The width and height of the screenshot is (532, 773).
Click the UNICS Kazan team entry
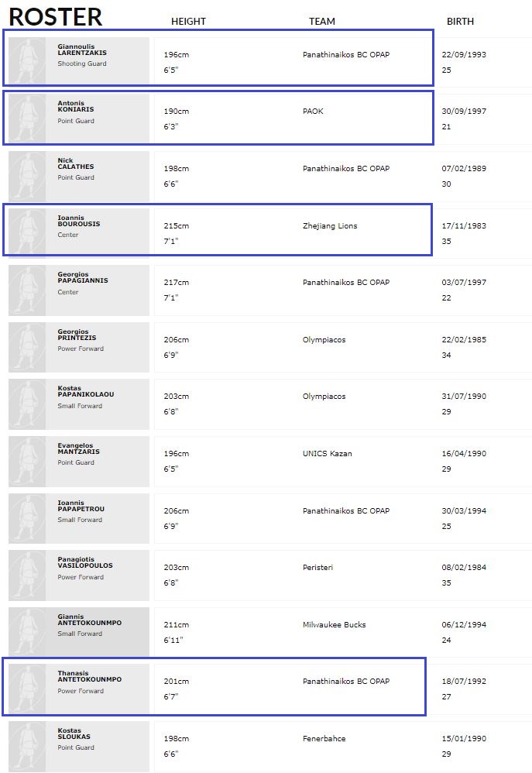tap(327, 453)
